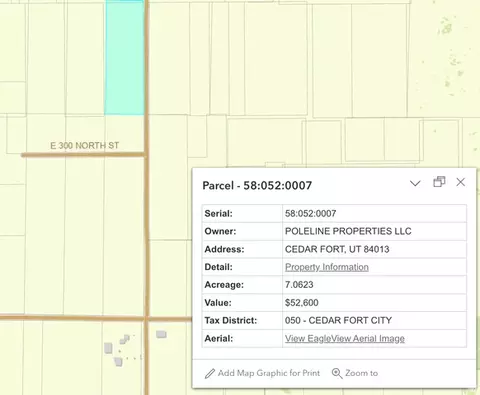Click the Zoom to magnifier icon
Screen dimensions: 480x395
point(337,373)
